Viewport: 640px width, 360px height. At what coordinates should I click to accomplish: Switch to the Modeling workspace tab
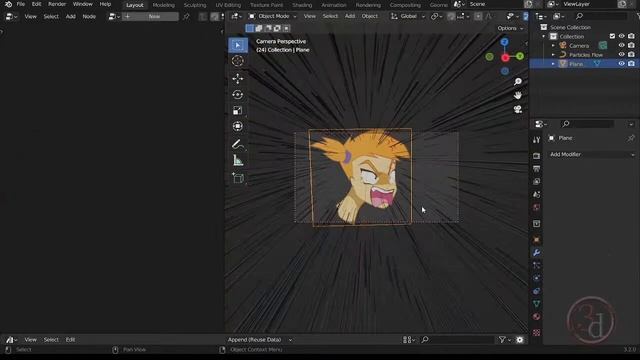tap(163, 5)
